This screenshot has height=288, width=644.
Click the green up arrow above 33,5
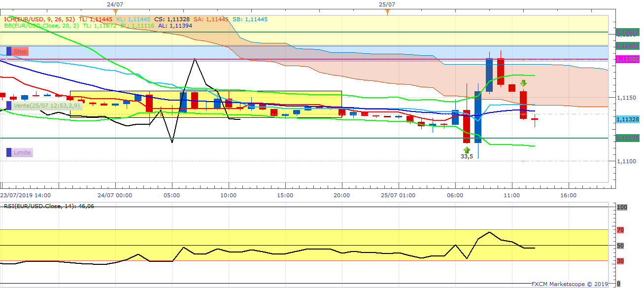467,149
